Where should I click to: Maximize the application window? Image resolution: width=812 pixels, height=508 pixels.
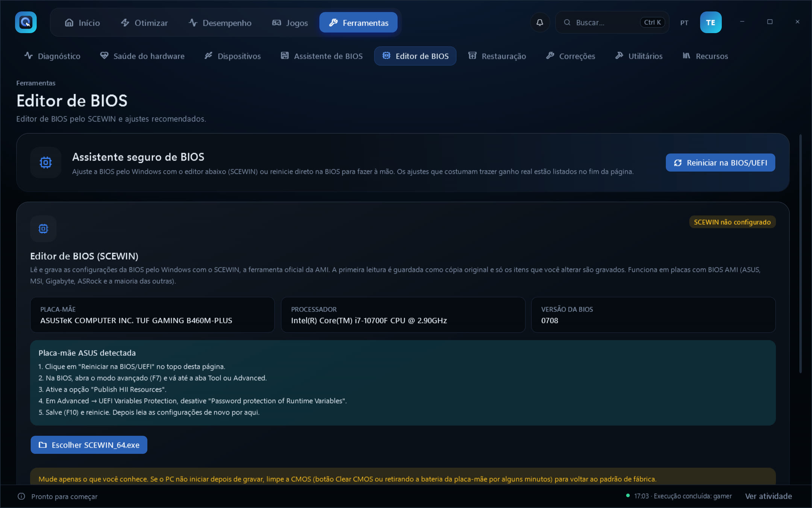click(770, 22)
